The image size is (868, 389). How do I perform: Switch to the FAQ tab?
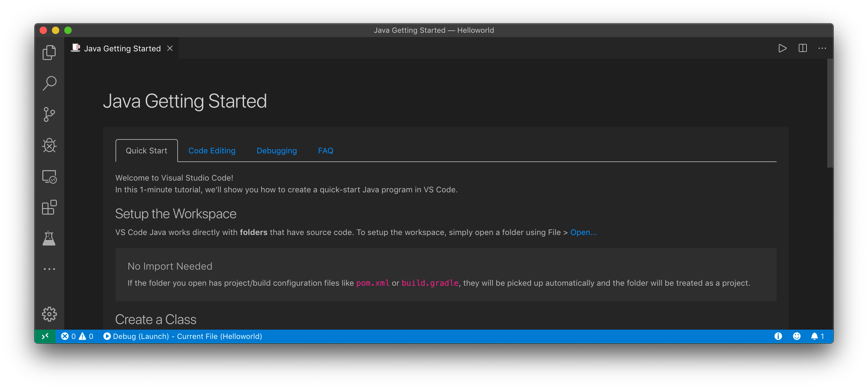tap(325, 151)
